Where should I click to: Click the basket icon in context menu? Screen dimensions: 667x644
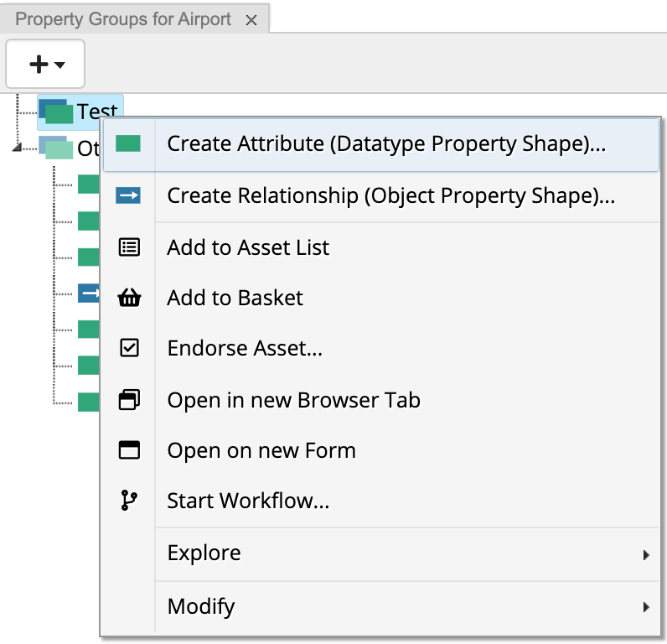[x=129, y=298]
